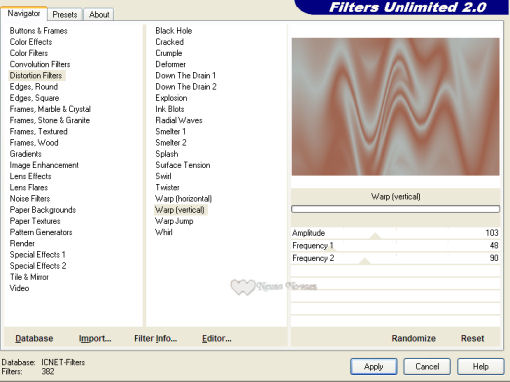This screenshot has width=510, height=382.
Task: Switch to the Presets tab
Action: coord(65,15)
